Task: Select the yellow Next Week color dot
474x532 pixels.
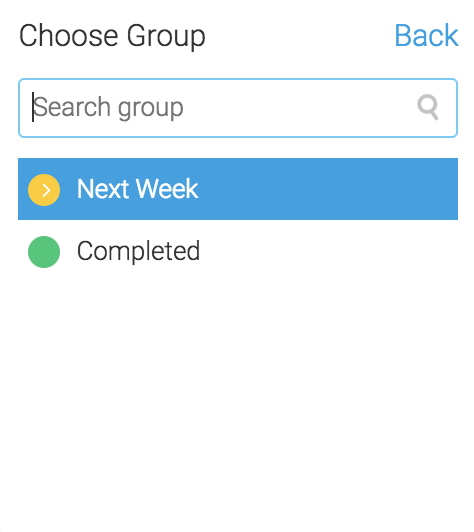Action: point(44,190)
